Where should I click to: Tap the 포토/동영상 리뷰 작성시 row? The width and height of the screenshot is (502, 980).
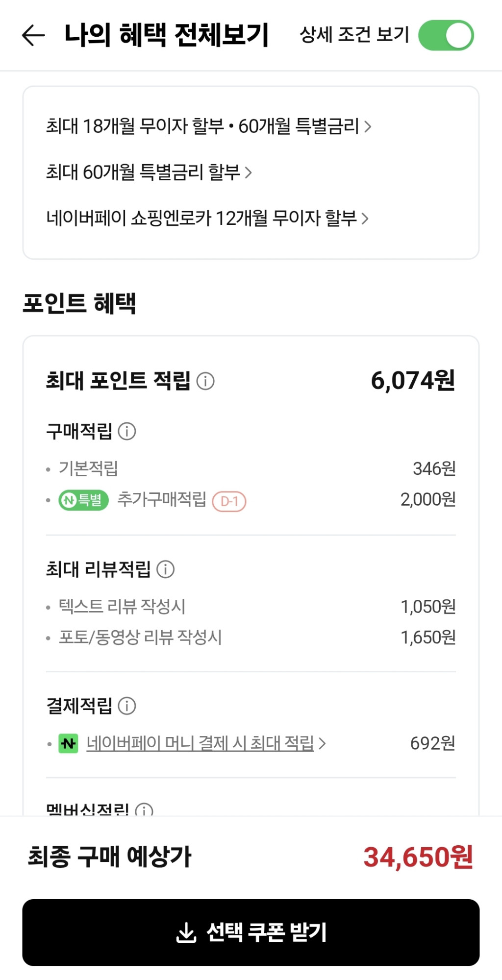[x=140, y=637]
